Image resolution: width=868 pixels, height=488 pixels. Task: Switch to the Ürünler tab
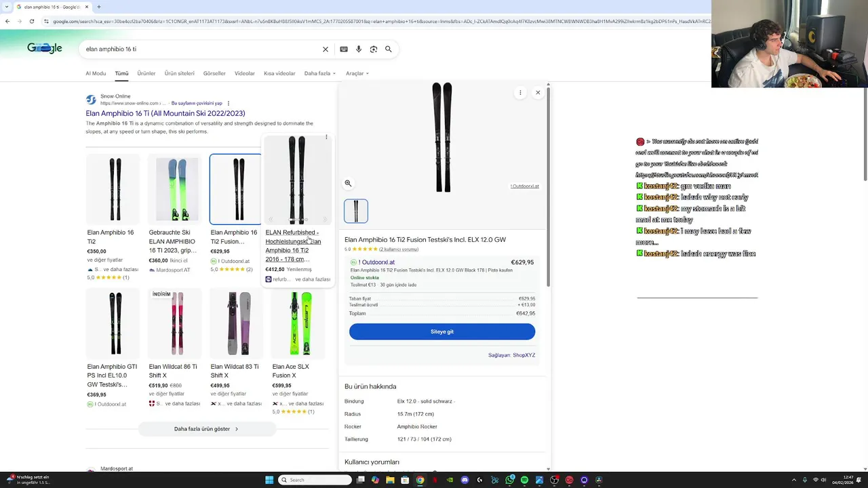point(146,73)
